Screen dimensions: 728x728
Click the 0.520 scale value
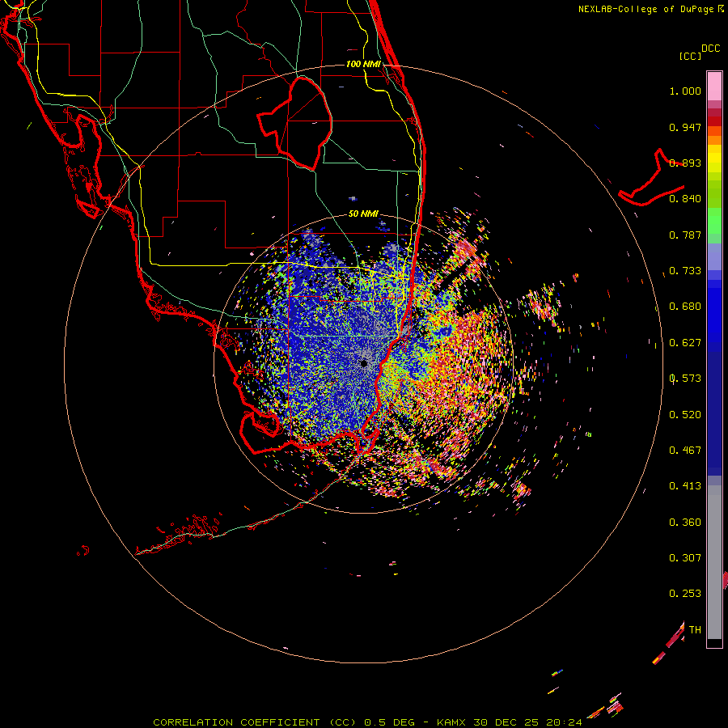click(x=685, y=415)
